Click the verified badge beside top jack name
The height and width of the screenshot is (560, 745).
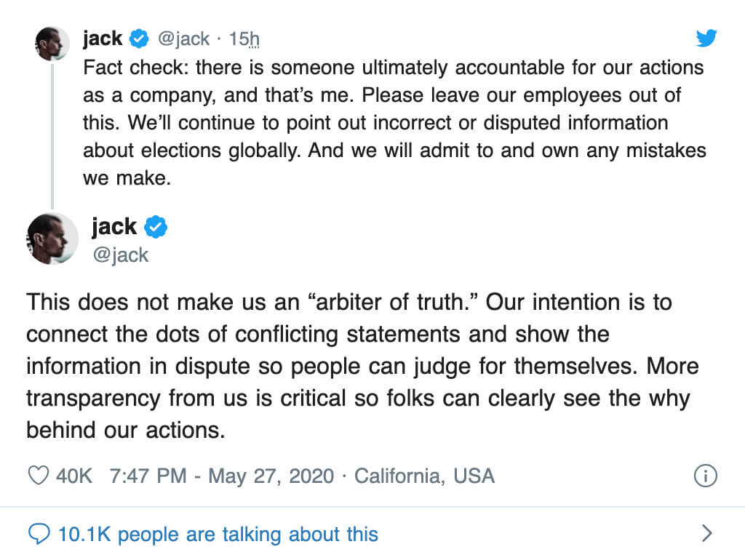click(x=139, y=39)
